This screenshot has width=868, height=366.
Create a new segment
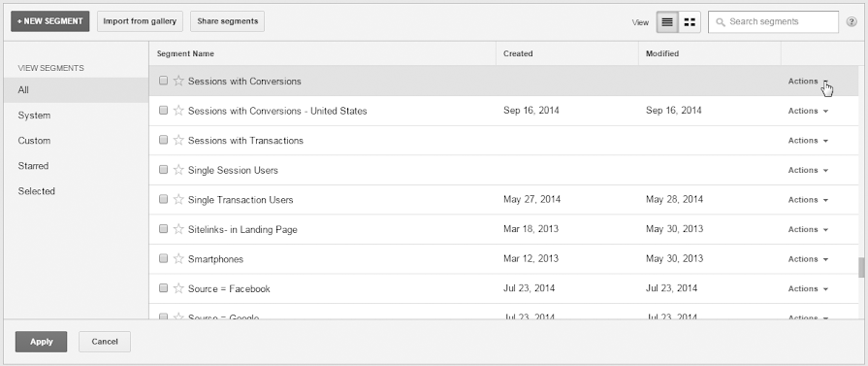(49, 21)
